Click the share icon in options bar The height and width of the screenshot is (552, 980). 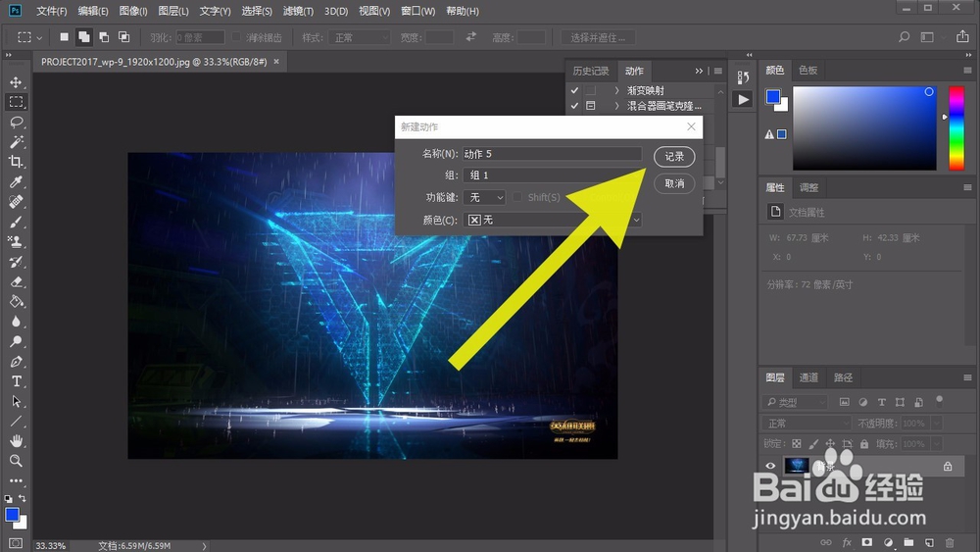962,37
